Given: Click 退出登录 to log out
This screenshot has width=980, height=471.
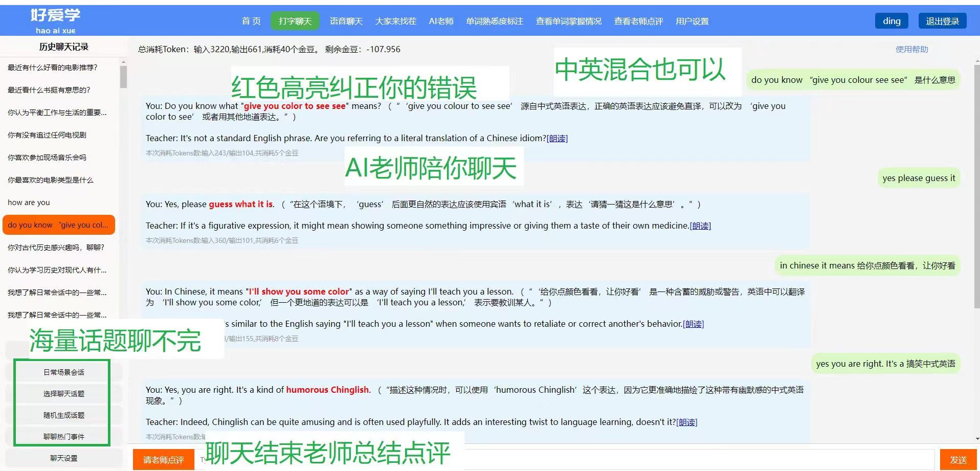Looking at the screenshot, I should (x=942, y=21).
